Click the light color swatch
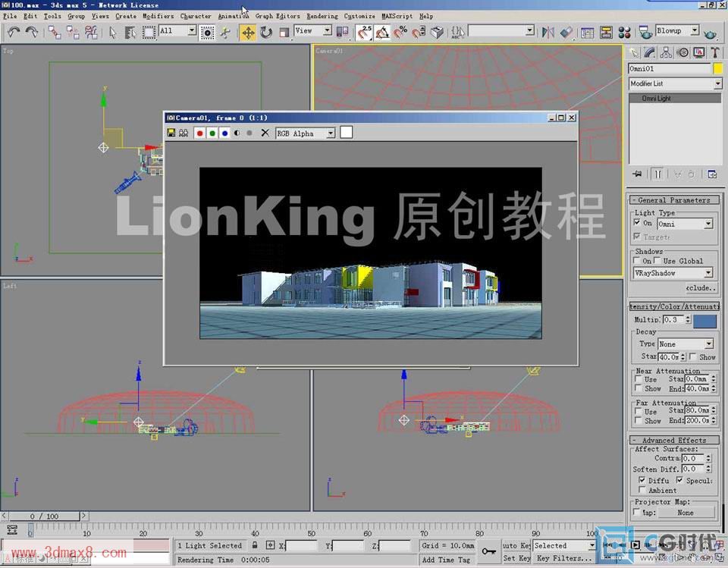Image resolution: width=728 pixels, height=568 pixels. coord(704,321)
